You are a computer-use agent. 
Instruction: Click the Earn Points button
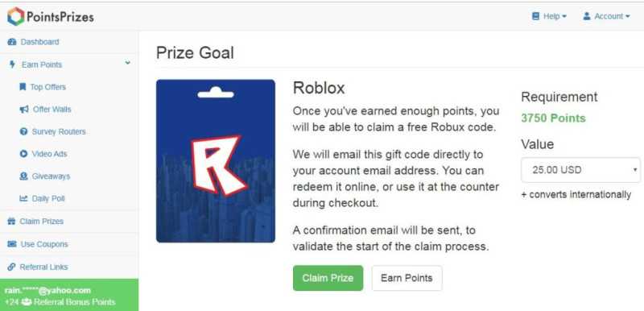pyautogui.click(x=407, y=278)
